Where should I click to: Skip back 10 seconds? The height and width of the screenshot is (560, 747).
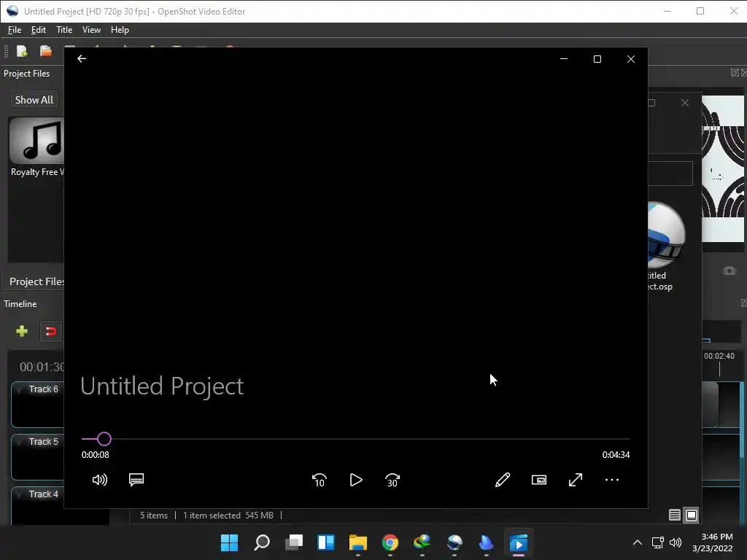pos(320,480)
